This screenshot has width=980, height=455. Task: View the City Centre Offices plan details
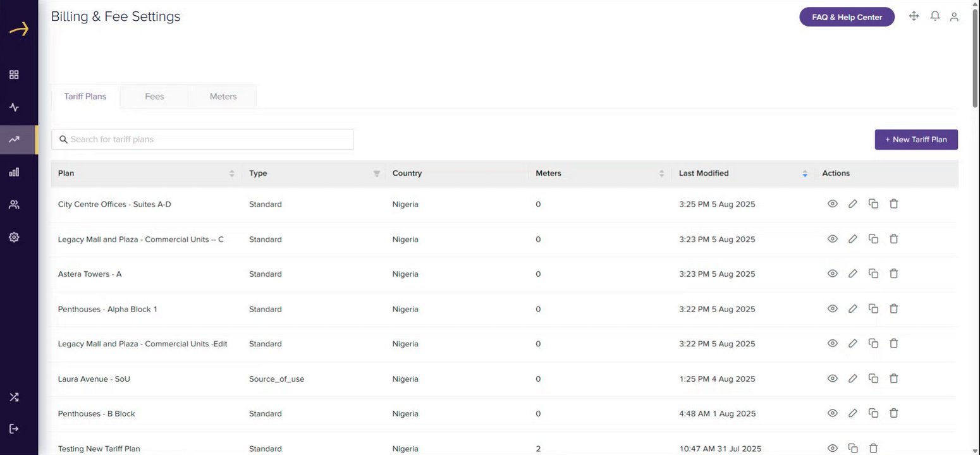pos(833,204)
